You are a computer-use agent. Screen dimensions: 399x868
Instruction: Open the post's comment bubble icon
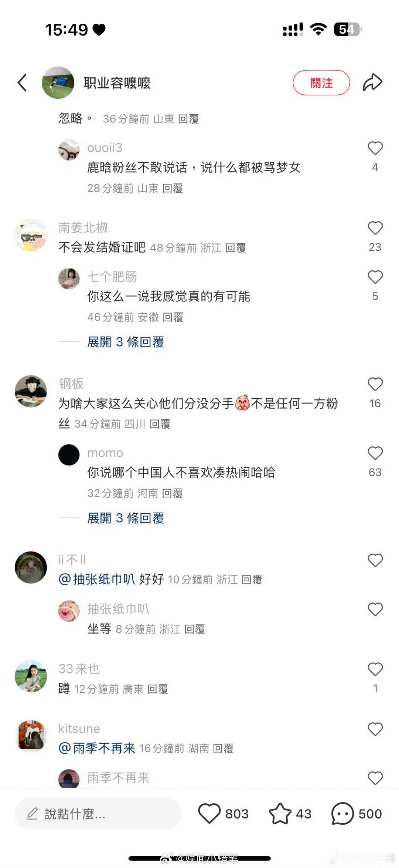point(342,813)
